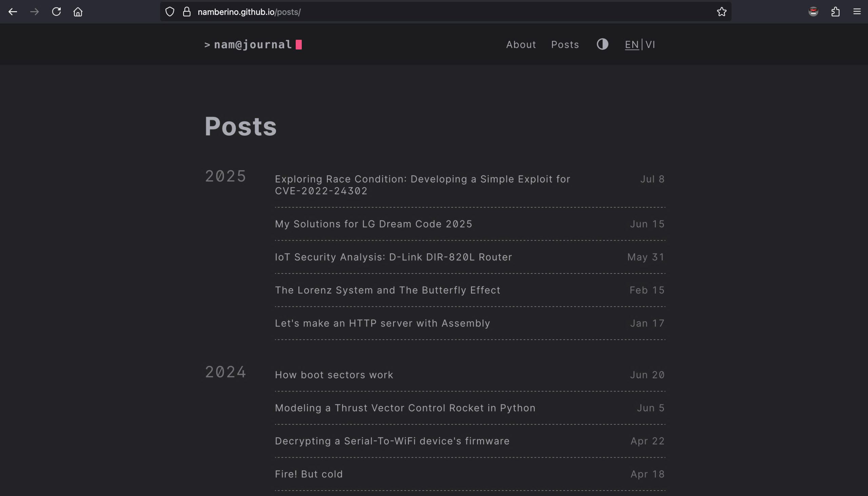Select the EN language option

coord(632,45)
